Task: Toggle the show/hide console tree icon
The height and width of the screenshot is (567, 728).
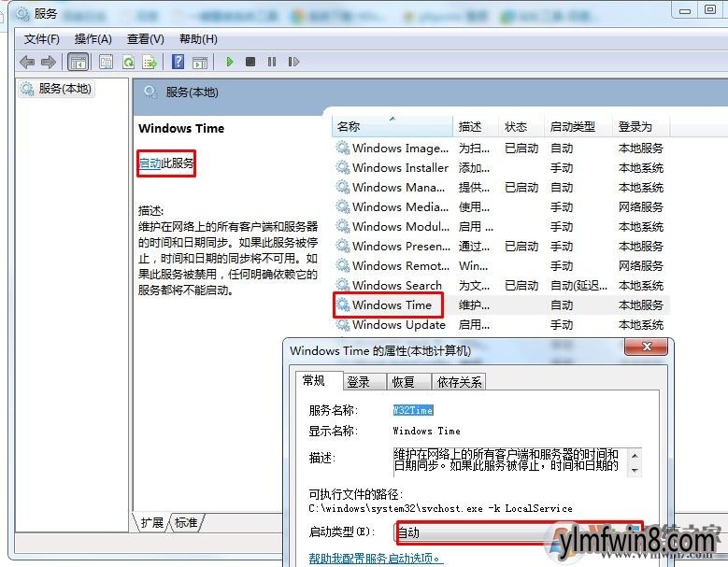Action: point(78,62)
